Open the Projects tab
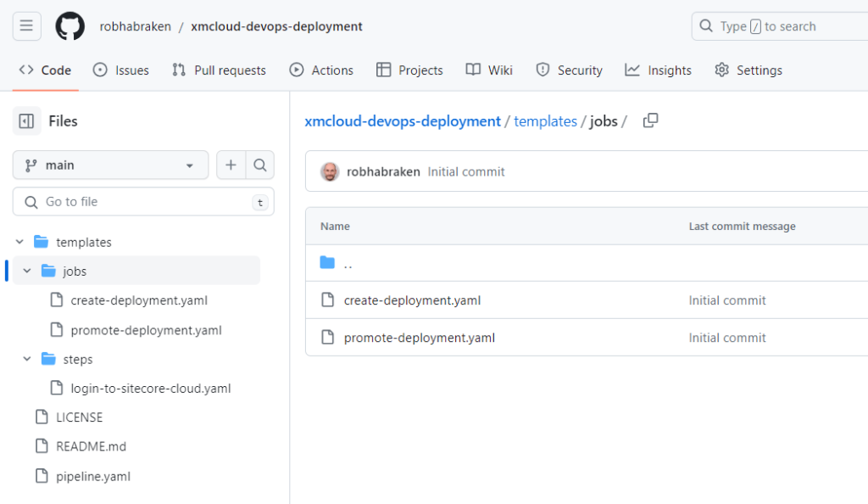 tap(409, 70)
